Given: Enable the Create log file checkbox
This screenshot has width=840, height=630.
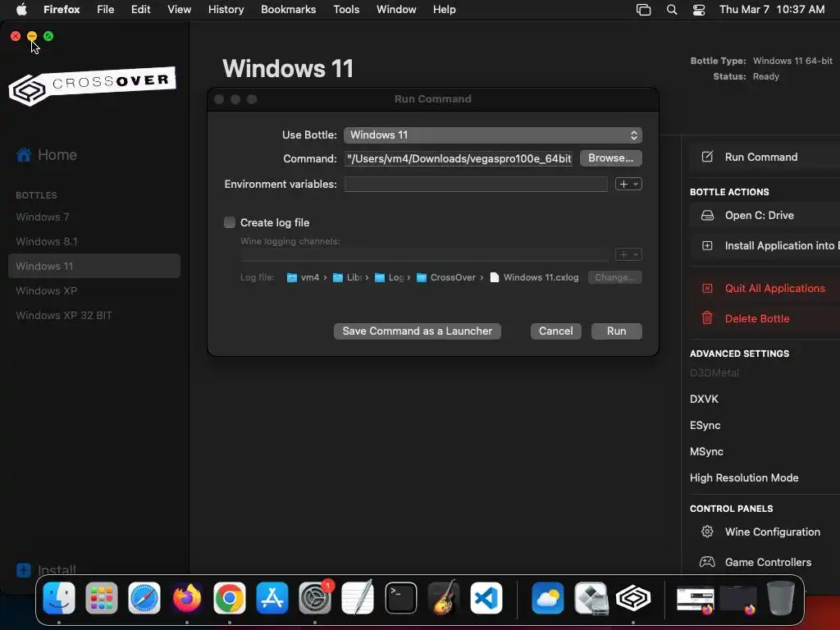Looking at the screenshot, I should coord(230,222).
